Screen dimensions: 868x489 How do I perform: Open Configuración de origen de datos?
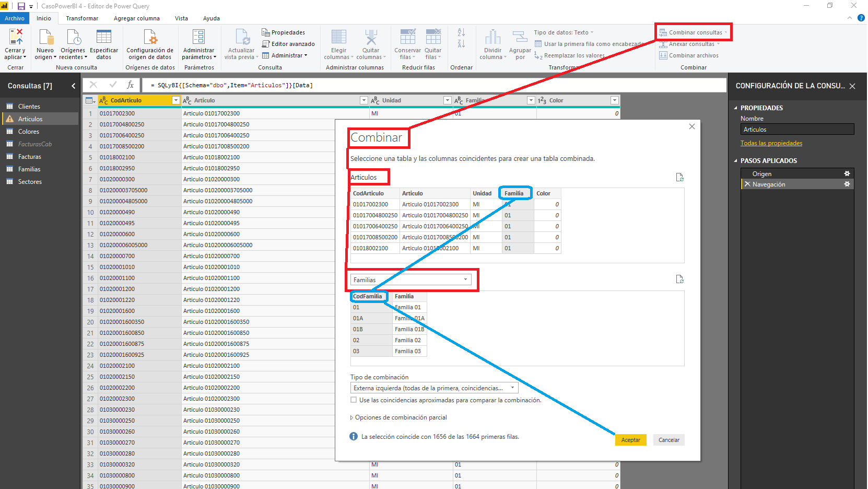coord(150,44)
